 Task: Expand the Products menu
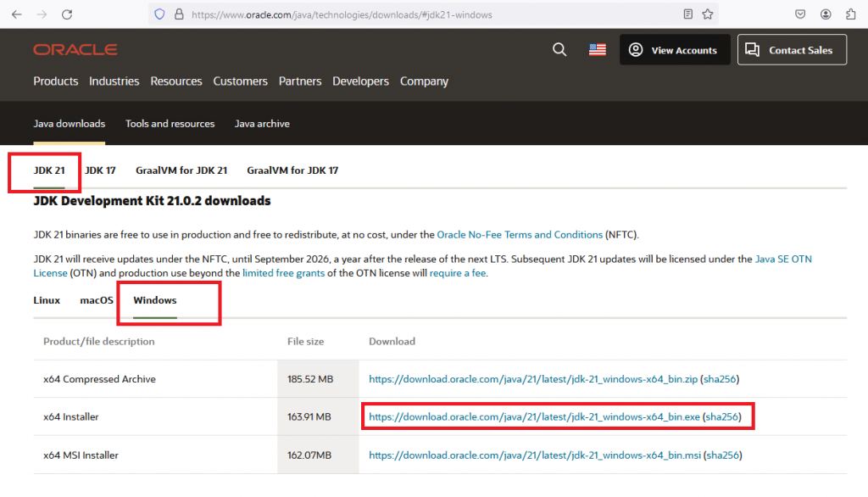[56, 81]
